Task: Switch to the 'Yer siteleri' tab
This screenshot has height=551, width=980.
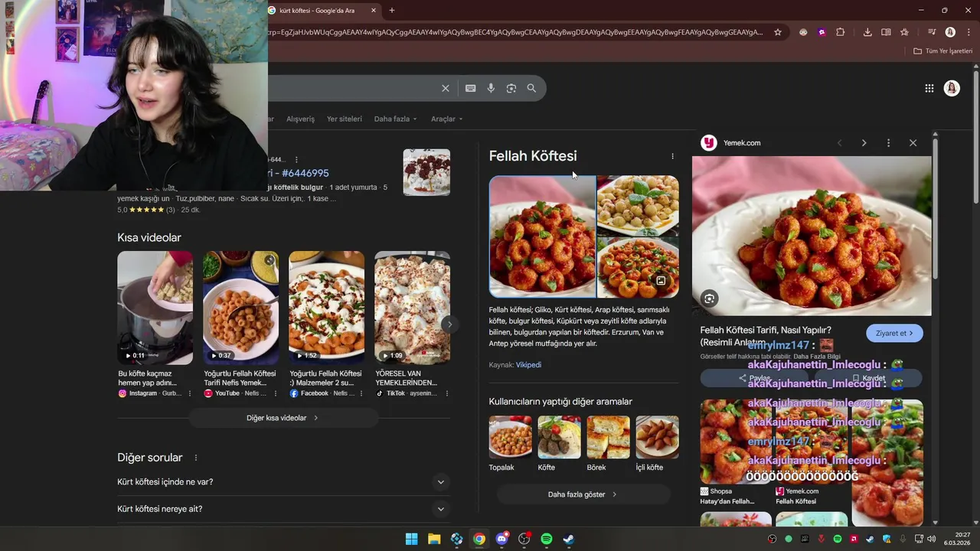Action: tap(345, 119)
